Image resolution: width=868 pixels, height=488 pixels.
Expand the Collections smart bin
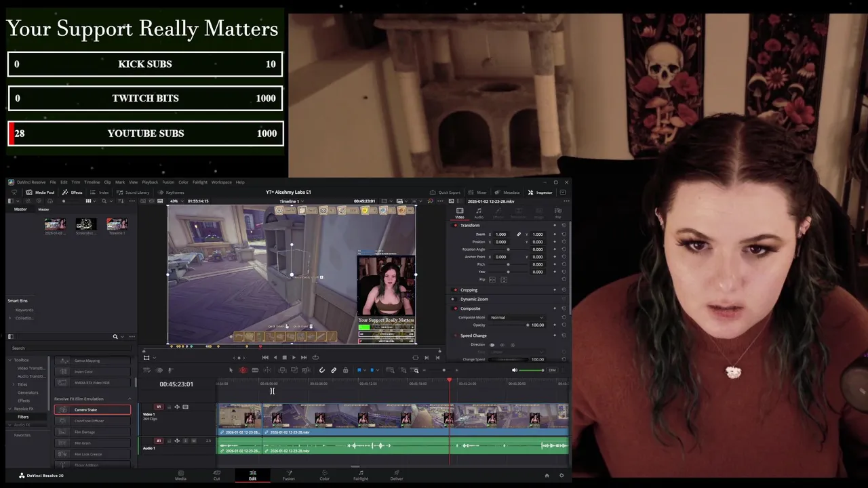[x=10, y=318]
